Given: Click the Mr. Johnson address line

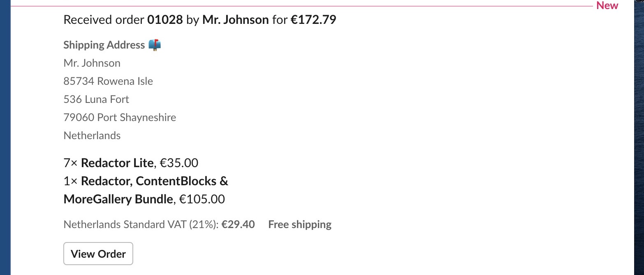Looking at the screenshot, I should (92, 63).
